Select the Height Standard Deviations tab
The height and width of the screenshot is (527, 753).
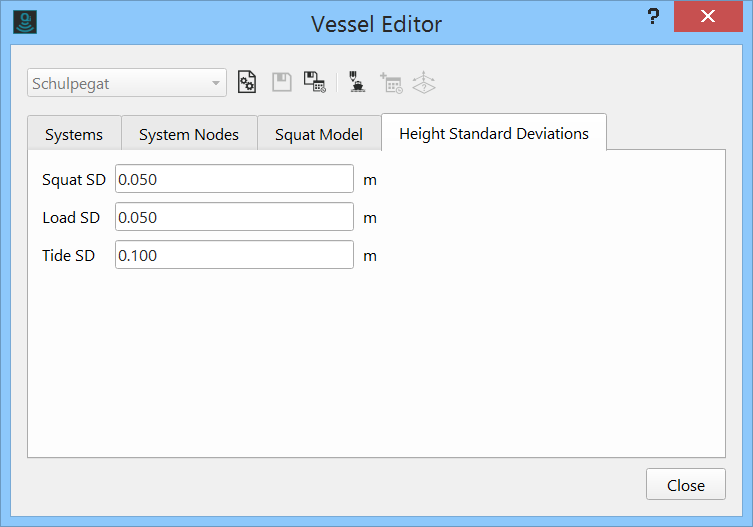[494, 133]
